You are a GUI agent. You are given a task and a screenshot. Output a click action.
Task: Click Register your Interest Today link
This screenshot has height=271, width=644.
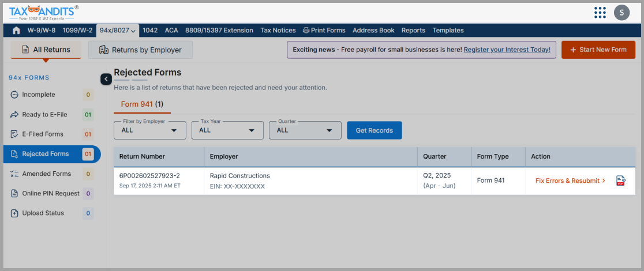507,50
